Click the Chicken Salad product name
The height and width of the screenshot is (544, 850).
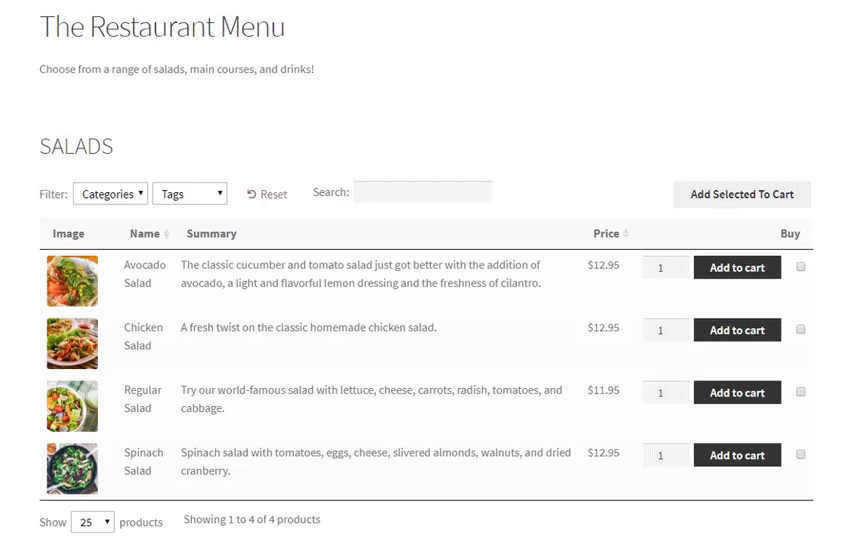coord(143,336)
